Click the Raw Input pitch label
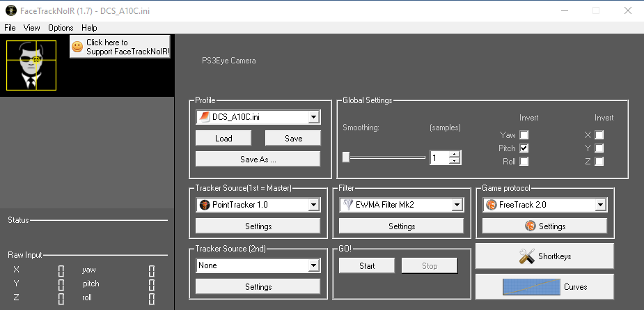 click(91, 284)
